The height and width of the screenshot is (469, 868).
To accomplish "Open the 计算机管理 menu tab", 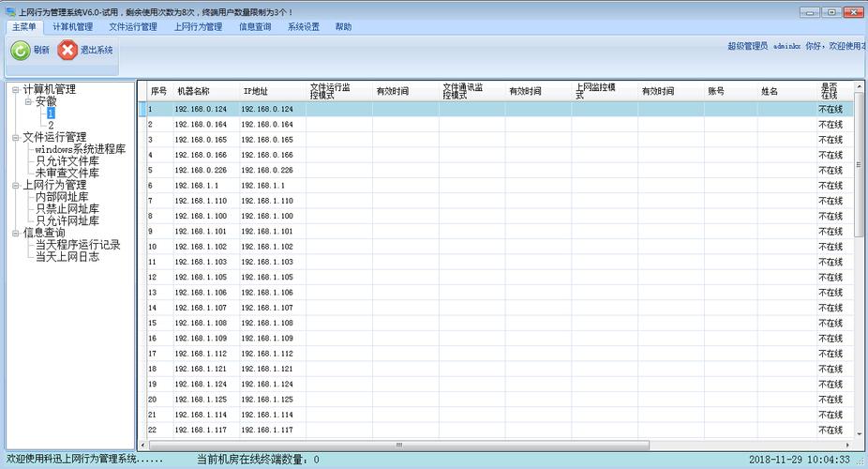I will tap(72, 27).
